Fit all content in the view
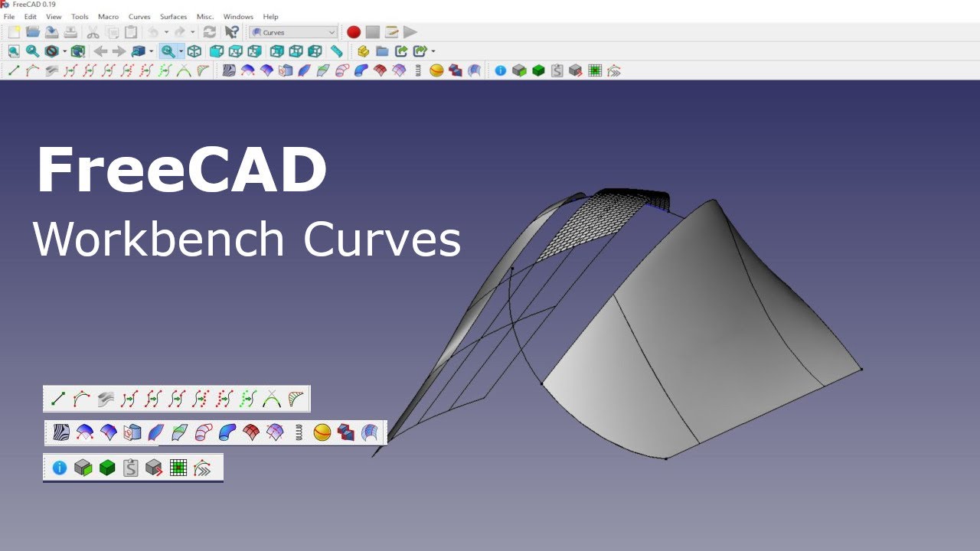This screenshot has width=980, height=551. [x=14, y=51]
